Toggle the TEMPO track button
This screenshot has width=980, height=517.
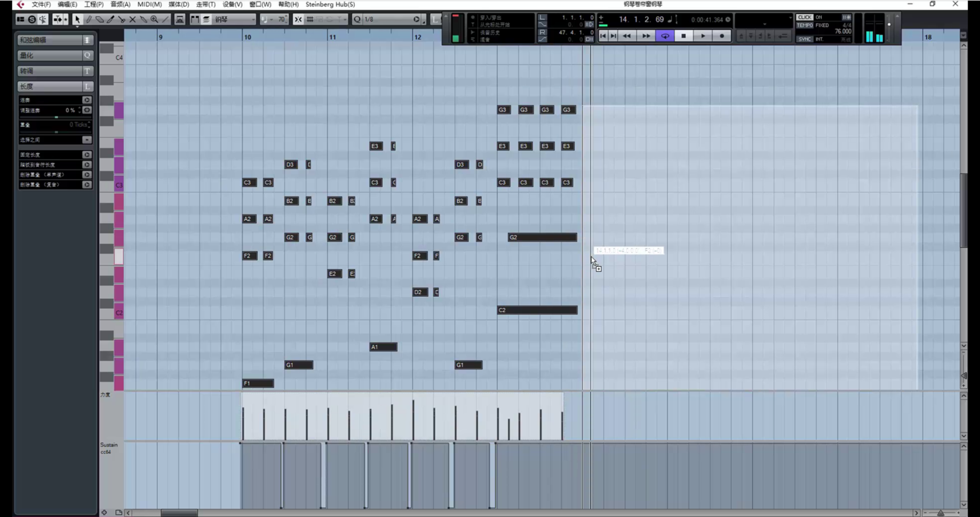click(804, 25)
